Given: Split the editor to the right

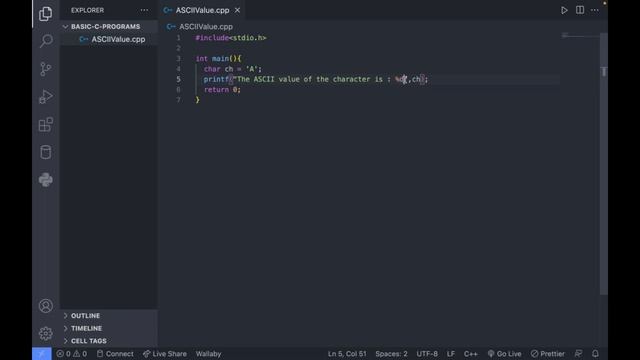Looking at the screenshot, I should click(x=580, y=10).
